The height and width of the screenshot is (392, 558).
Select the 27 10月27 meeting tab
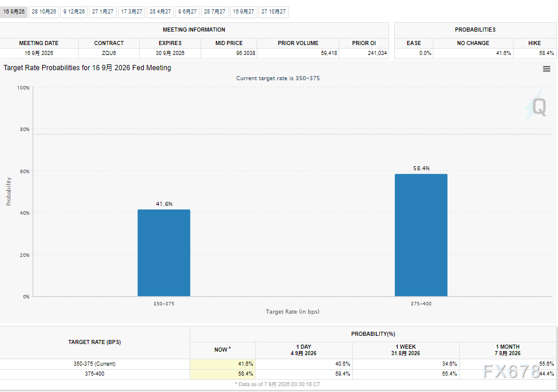273,12
